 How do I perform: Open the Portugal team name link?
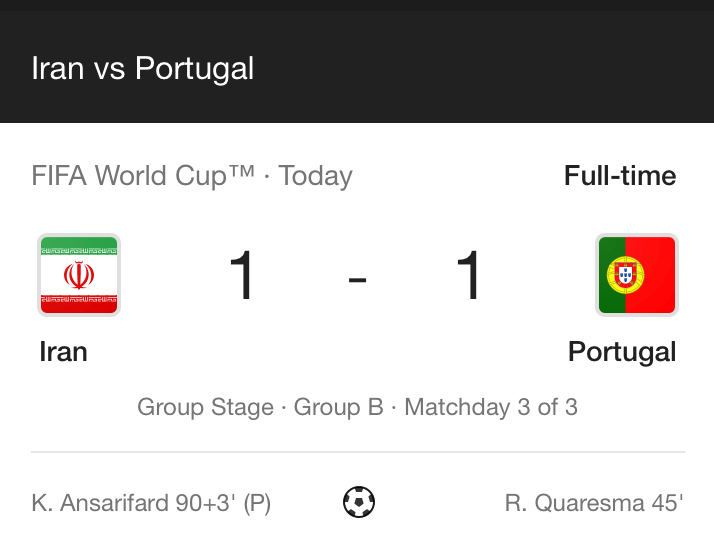coord(622,352)
